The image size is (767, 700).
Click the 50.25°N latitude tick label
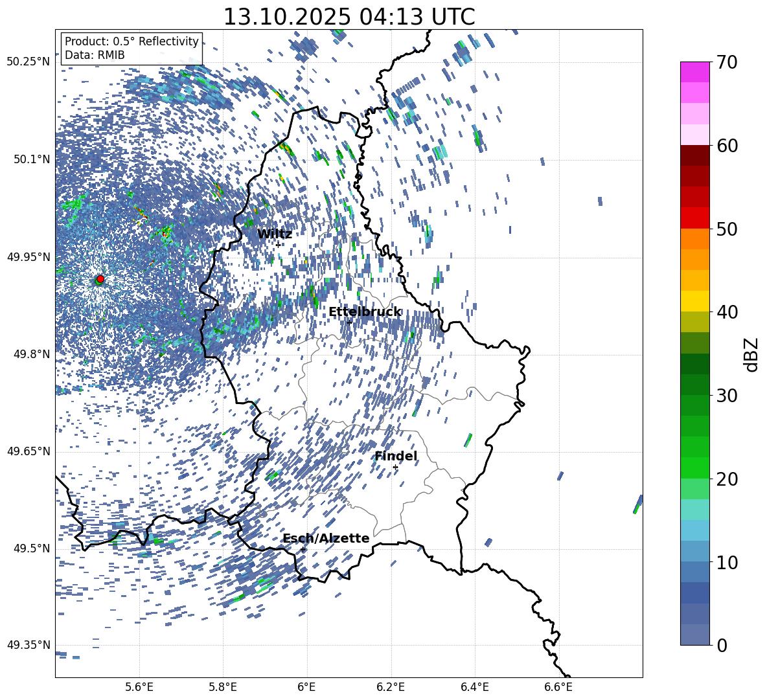[x=29, y=62]
